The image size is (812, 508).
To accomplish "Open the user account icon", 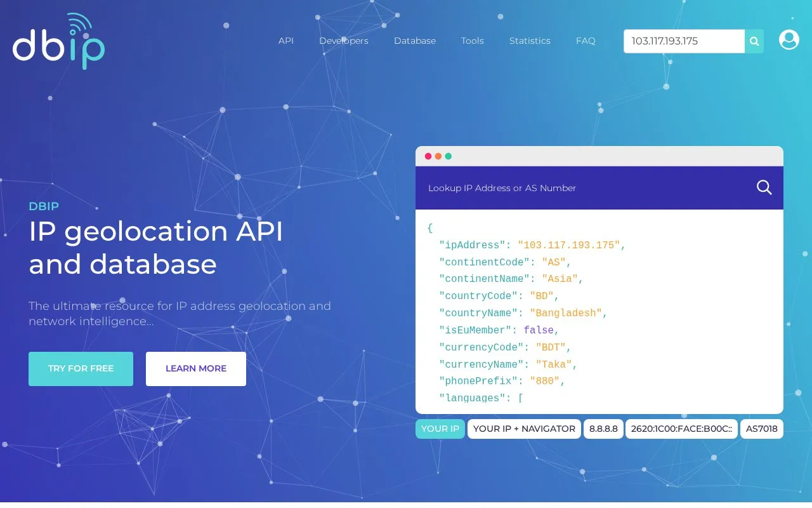I will tap(789, 39).
